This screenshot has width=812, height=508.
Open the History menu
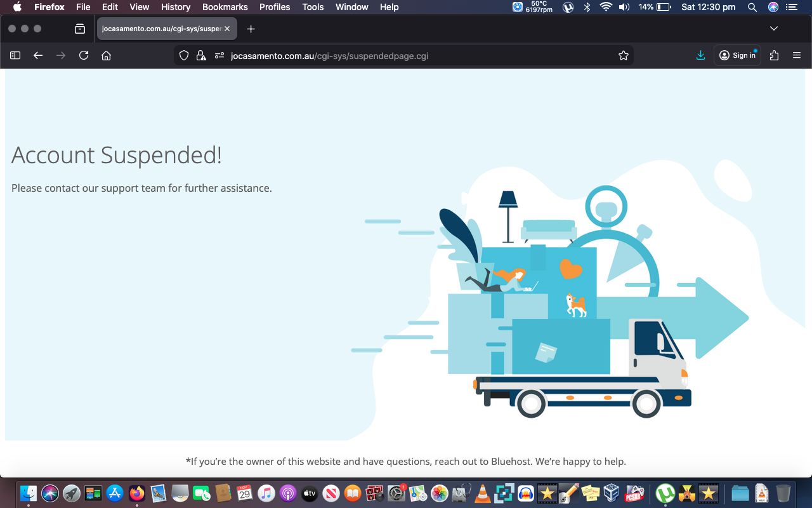point(176,7)
